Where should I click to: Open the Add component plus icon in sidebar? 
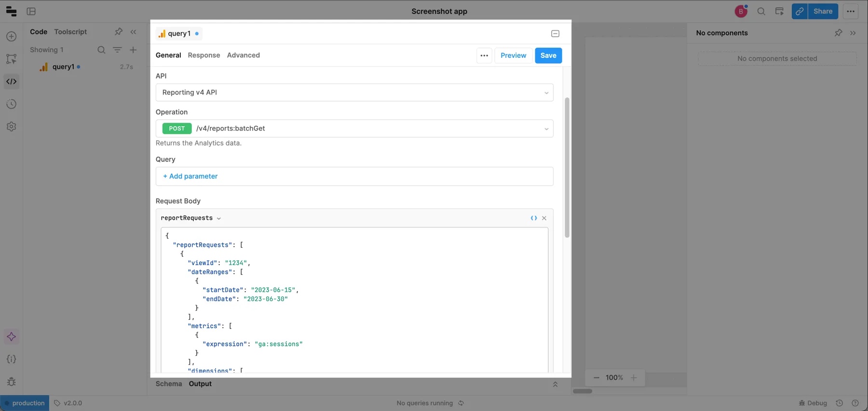(x=12, y=37)
